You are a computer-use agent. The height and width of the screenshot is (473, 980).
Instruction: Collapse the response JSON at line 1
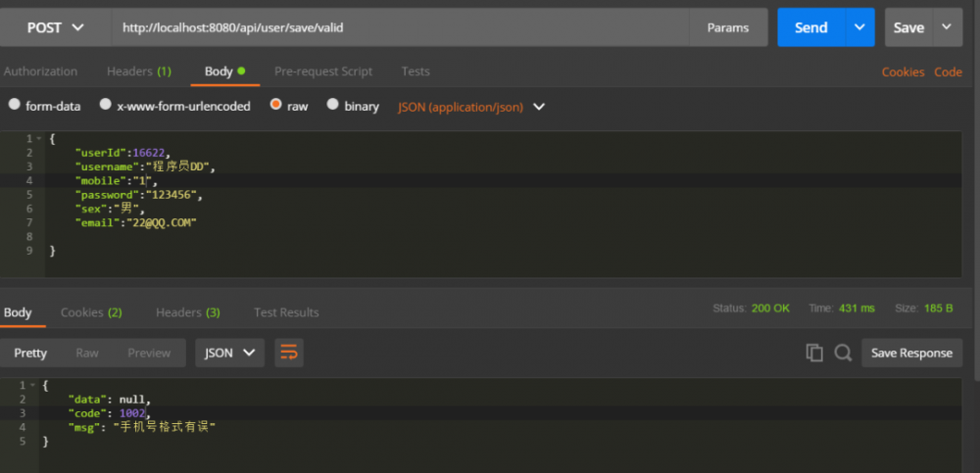click(34, 386)
